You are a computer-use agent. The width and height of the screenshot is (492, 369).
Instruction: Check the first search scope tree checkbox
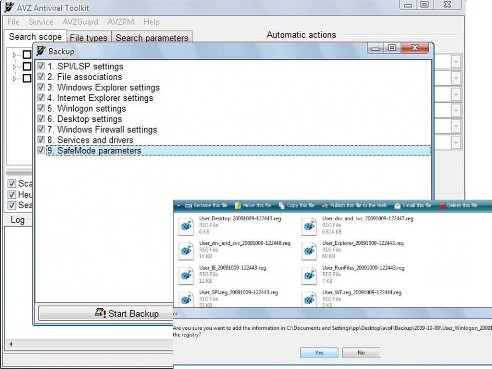coord(27,54)
